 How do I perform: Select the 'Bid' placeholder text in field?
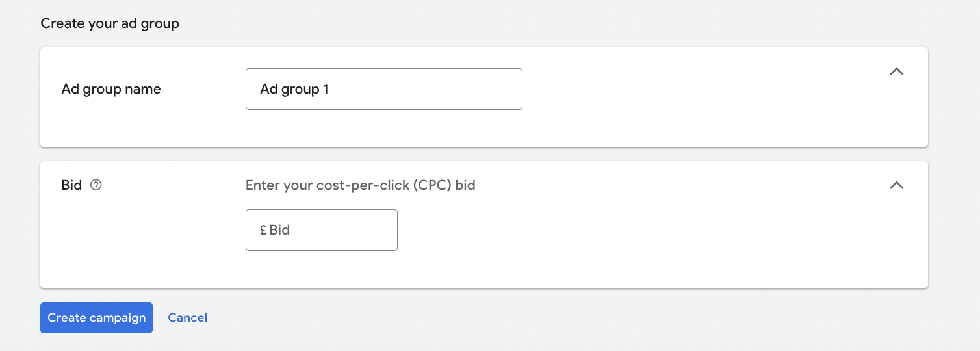click(x=280, y=230)
